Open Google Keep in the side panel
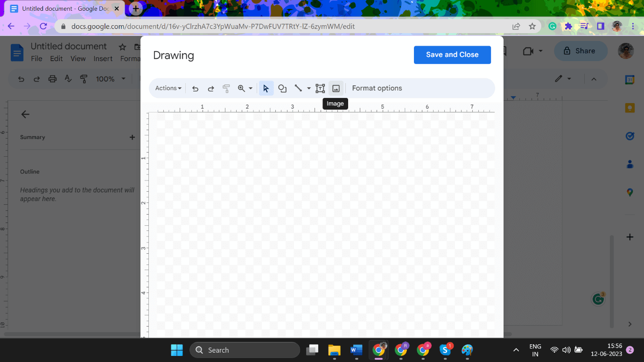644x362 pixels. [x=630, y=107]
